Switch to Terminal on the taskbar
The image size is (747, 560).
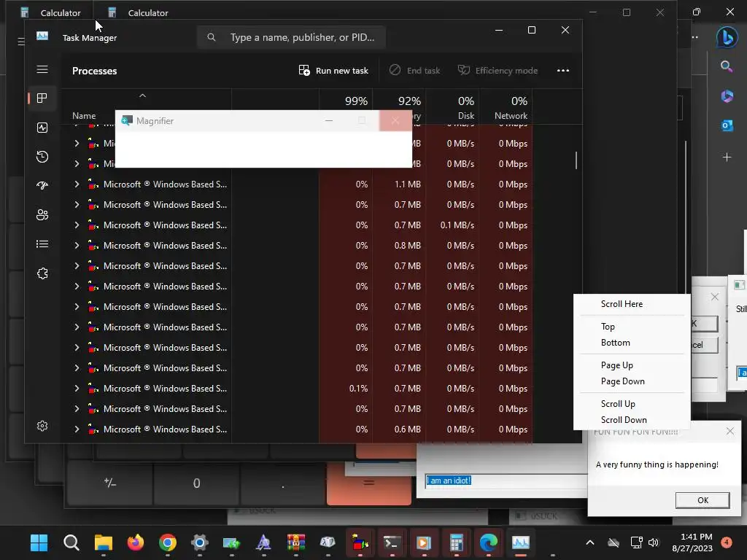pos(392,542)
